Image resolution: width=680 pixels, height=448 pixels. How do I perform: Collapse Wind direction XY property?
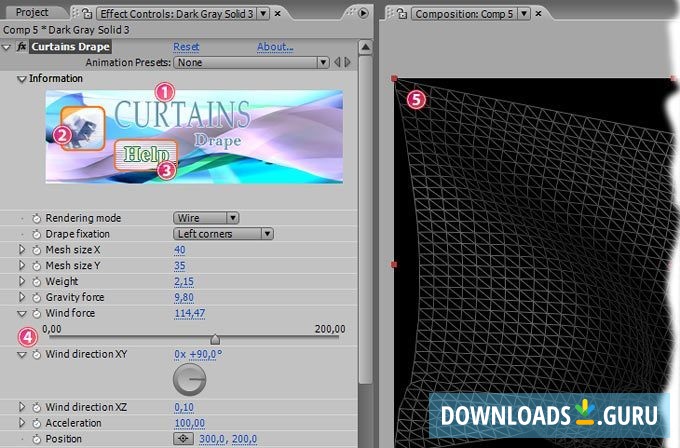click(21, 355)
